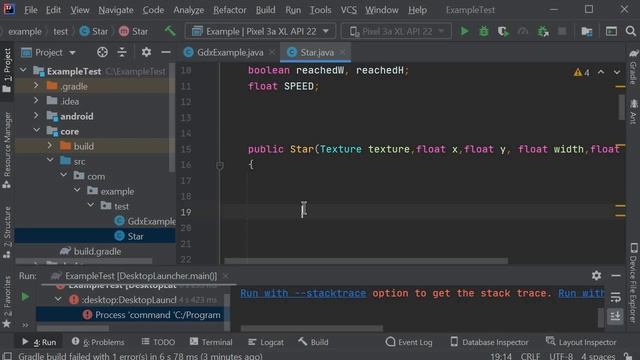This screenshot has width=640, height=360.
Task: Switch to GdxExample.java editor tab
Action: point(230,52)
